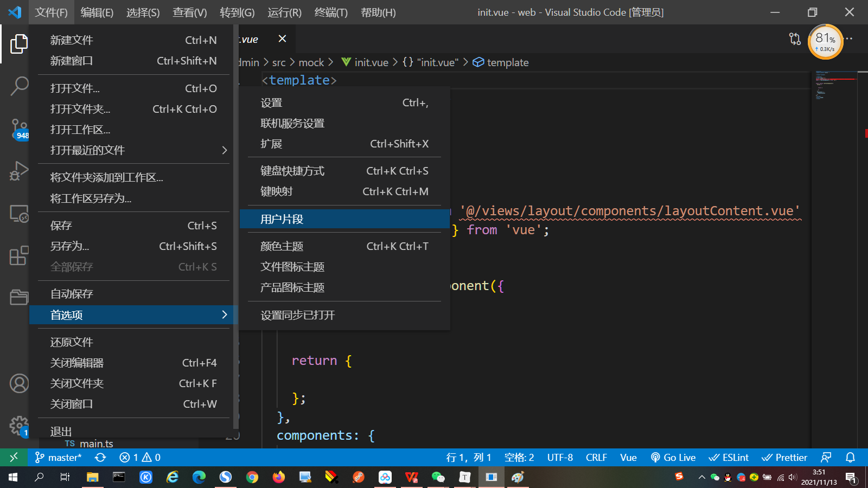The height and width of the screenshot is (488, 868).
Task: Click the compare changes icon in editor toolbar
Action: click(x=795, y=39)
